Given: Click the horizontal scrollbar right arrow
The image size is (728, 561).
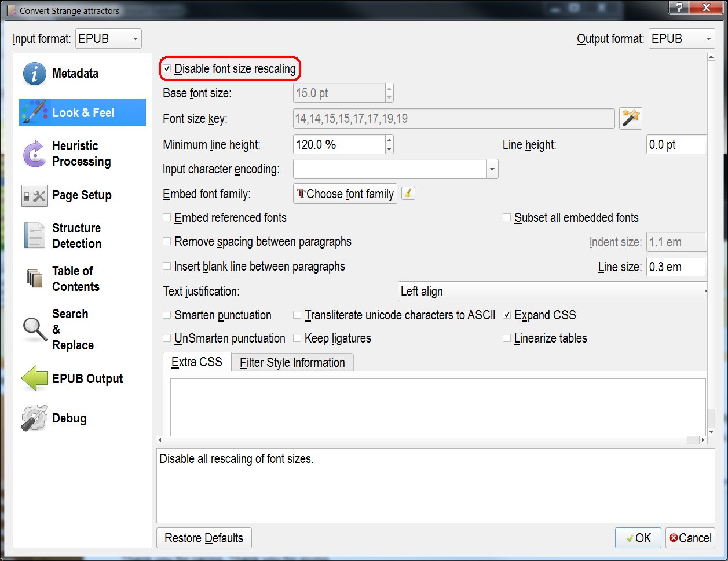Looking at the screenshot, I should click(703, 440).
